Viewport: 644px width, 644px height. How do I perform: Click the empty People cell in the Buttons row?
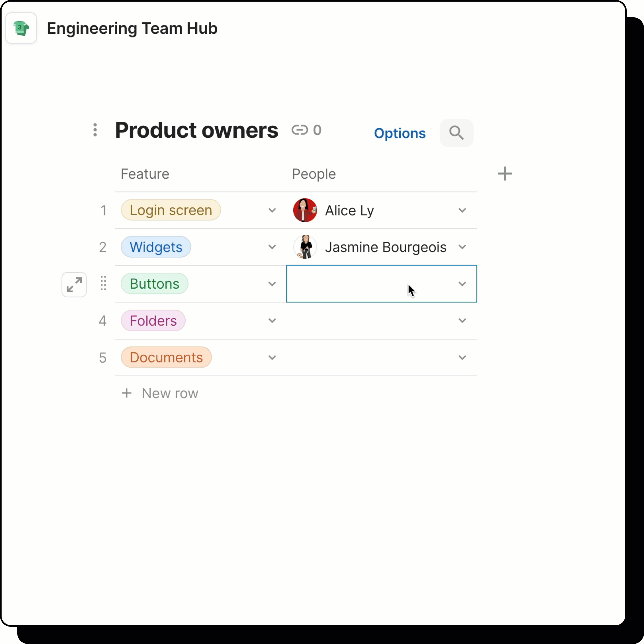[373, 284]
